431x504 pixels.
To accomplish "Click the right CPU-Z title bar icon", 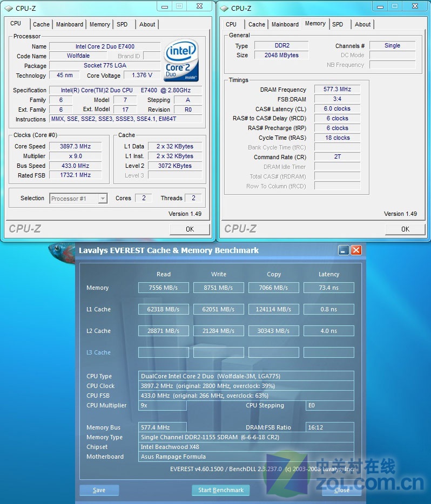I will 224,8.
